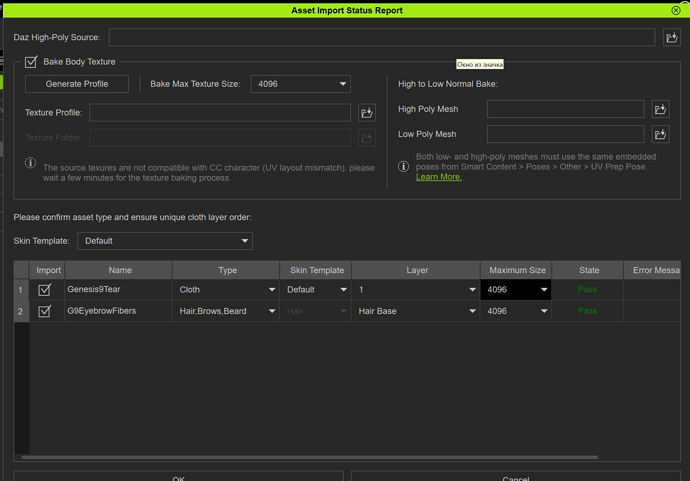Select row number 2 header
The height and width of the screenshot is (481, 690).
click(x=21, y=312)
